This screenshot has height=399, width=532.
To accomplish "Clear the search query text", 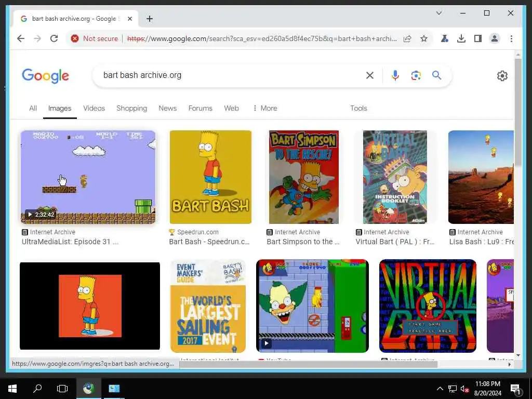I will pos(370,75).
